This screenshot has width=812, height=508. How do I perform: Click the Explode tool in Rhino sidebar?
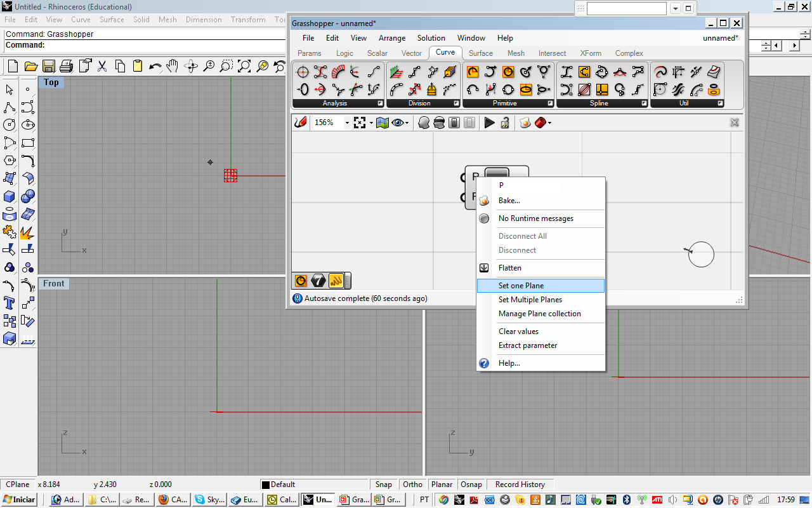point(27,232)
